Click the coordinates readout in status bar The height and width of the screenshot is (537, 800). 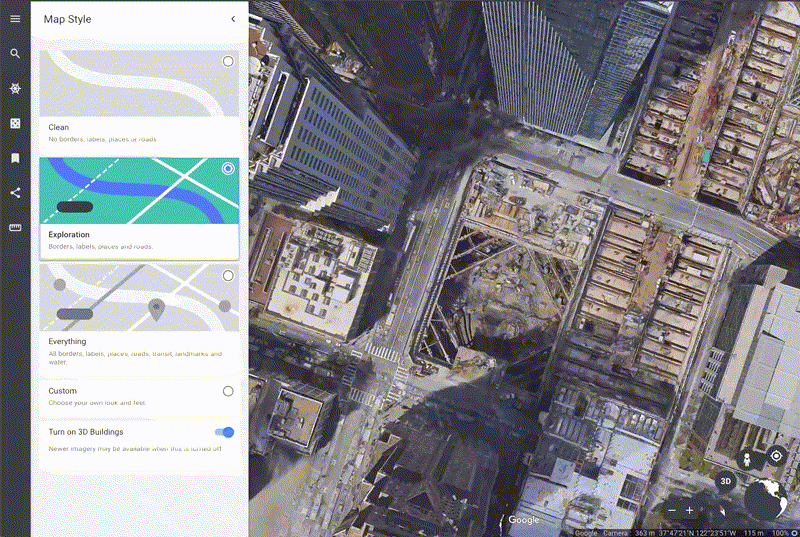coord(697,533)
